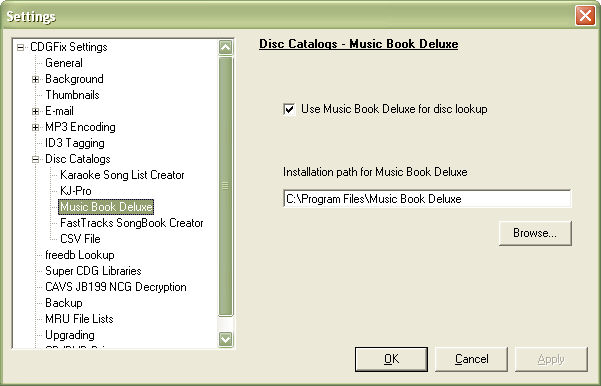Open CAVS JB199 NCG Decryption settings
This screenshot has height=386, width=601.
(116, 287)
